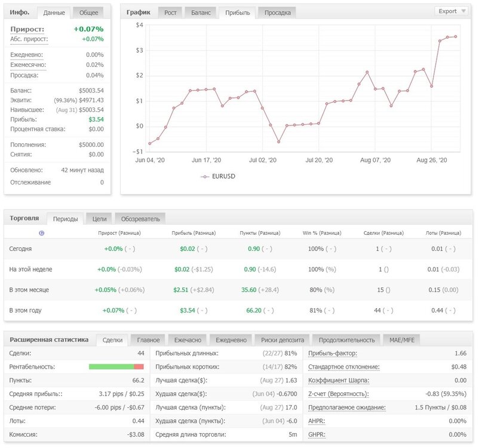Open the Z-счет (Вероятность) link
The width and height of the screenshot is (479, 448).
coord(338,394)
